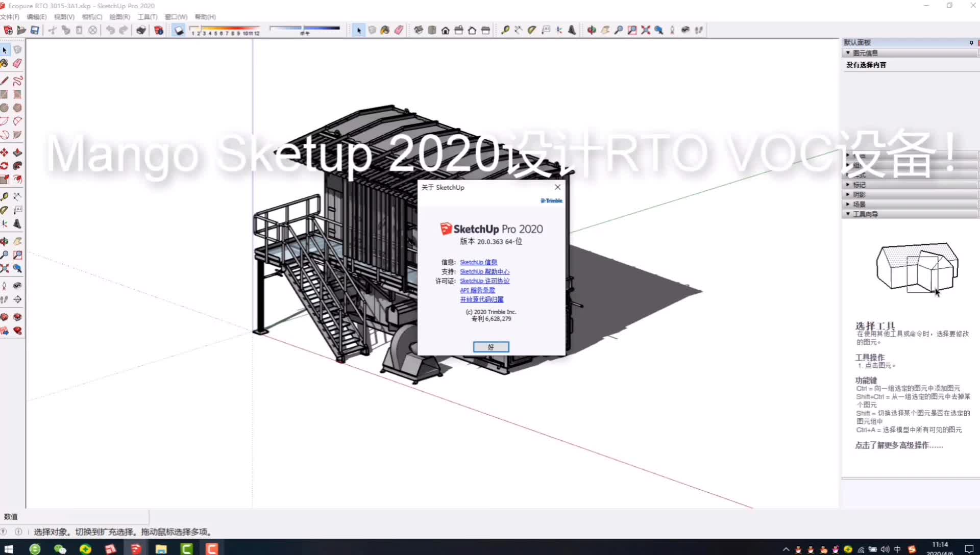
Task: Select the Eraser tool in the toolbar
Action: tap(17, 63)
